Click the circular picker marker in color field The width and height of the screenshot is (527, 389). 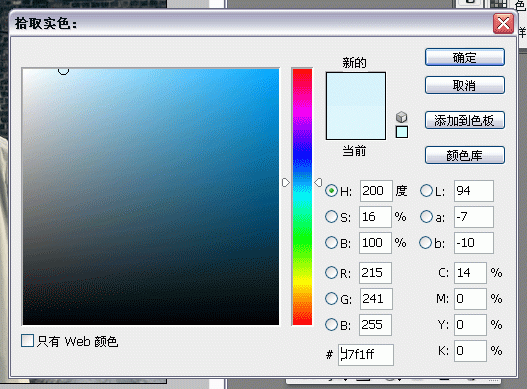coord(64,71)
